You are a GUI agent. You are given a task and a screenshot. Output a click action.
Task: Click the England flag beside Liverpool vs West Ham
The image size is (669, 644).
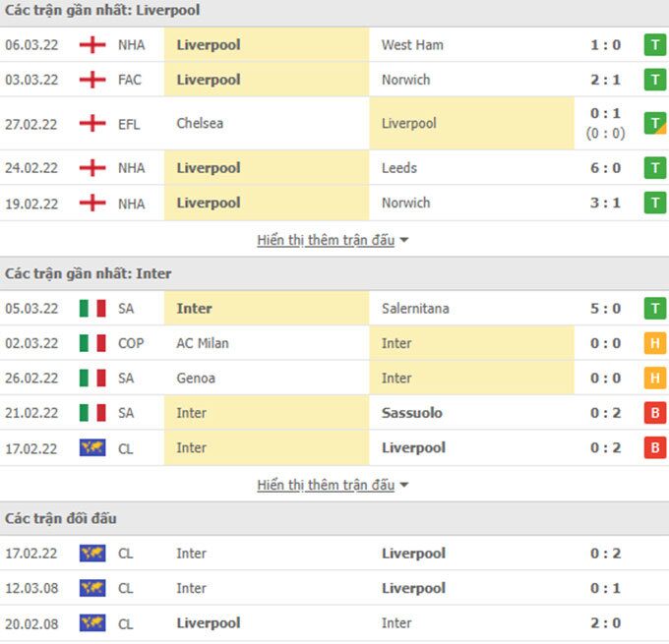92,44
